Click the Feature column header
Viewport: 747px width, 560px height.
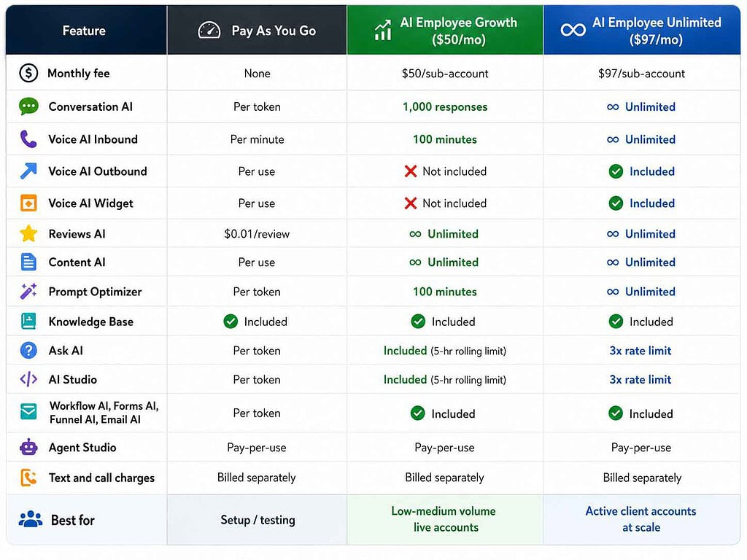click(86, 30)
